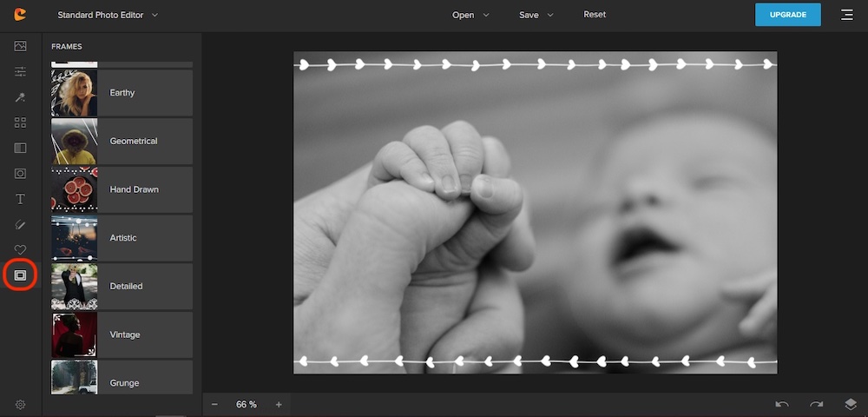Expand the Save dropdown menu
868x417 pixels.
[536, 15]
